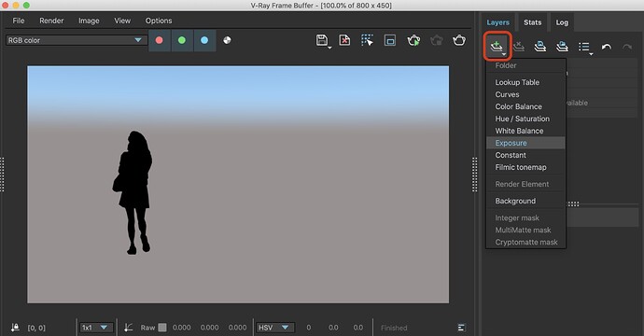The width and height of the screenshot is (644, 336).
Task: Click the rendered image in the frame buffer
Action: click(238, 185)
